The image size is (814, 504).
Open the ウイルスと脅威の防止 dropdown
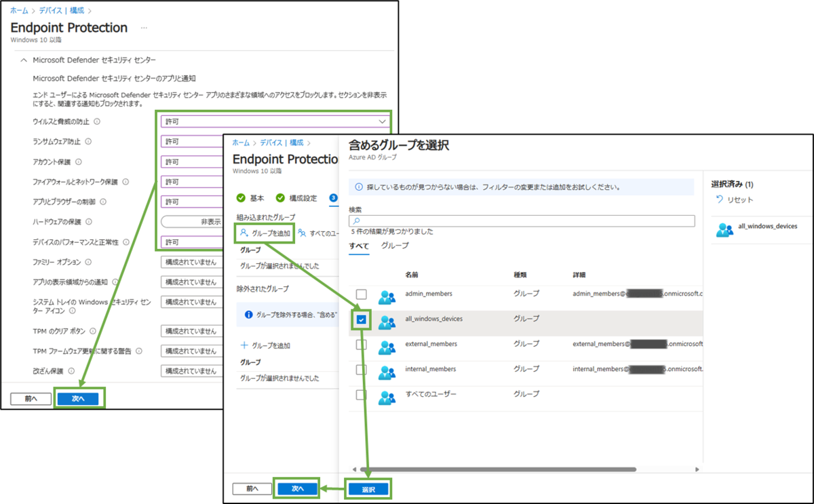[x=275, y=121]
